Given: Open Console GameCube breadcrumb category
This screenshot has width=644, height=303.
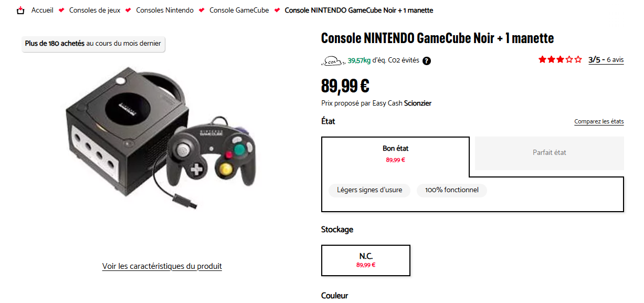Looking at the screenshot, I should coord(239,11).
